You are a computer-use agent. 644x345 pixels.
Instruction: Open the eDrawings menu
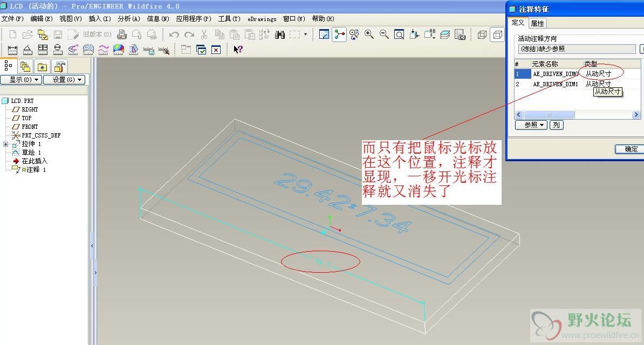tap(262, 19)
